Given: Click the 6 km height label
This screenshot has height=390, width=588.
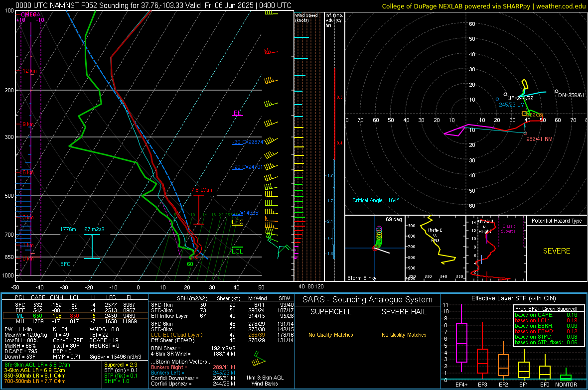Looking at the screenshot, I should tap(28, 172).
